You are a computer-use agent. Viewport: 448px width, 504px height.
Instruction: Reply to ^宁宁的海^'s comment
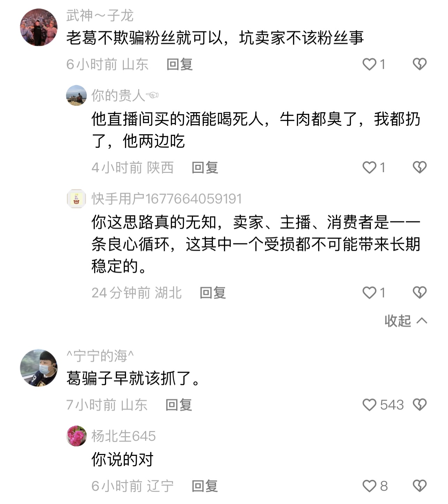(x=179, y=405)
